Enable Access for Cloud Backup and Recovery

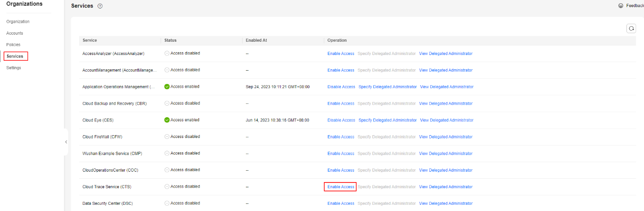pos(341,103)
